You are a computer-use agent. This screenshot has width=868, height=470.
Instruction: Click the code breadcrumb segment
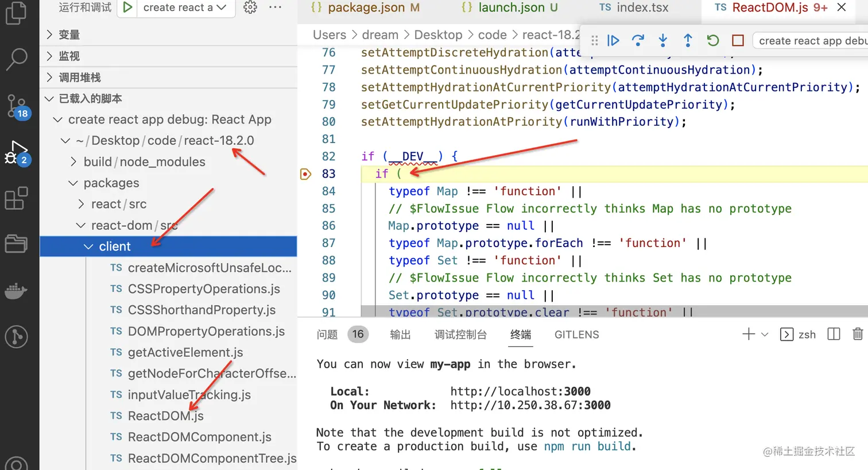click(x=493, y=35)
